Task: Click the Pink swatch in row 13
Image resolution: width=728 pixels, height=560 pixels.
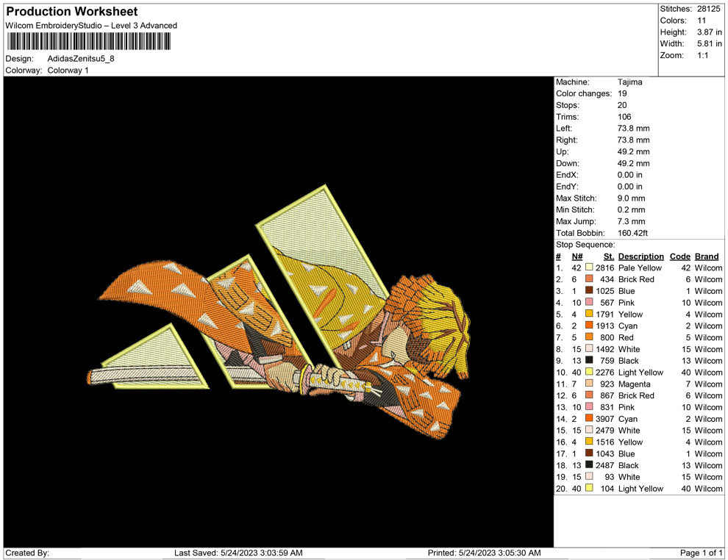Action: click(x=589, y=407)
